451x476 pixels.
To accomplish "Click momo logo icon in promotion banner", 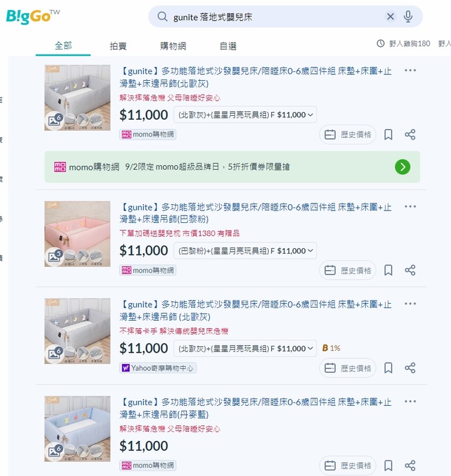I will [x=60, y=167].
